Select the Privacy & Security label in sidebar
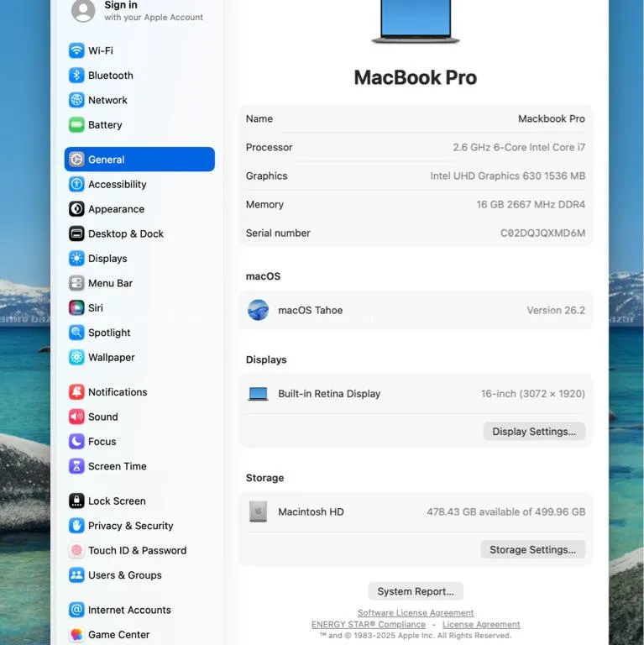 coord(131,526)
